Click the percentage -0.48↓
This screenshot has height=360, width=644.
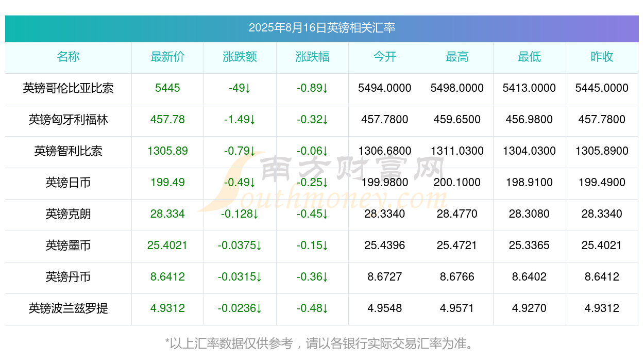pos(312,308)
